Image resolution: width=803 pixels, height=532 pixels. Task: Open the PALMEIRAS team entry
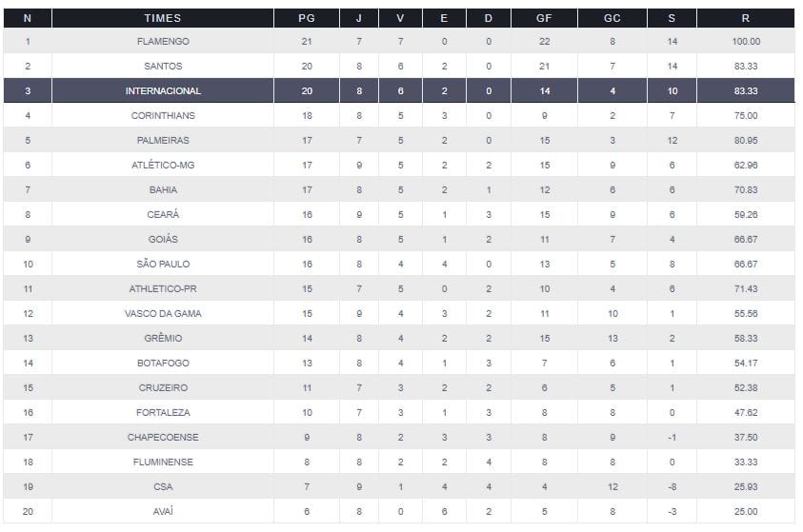163,140
